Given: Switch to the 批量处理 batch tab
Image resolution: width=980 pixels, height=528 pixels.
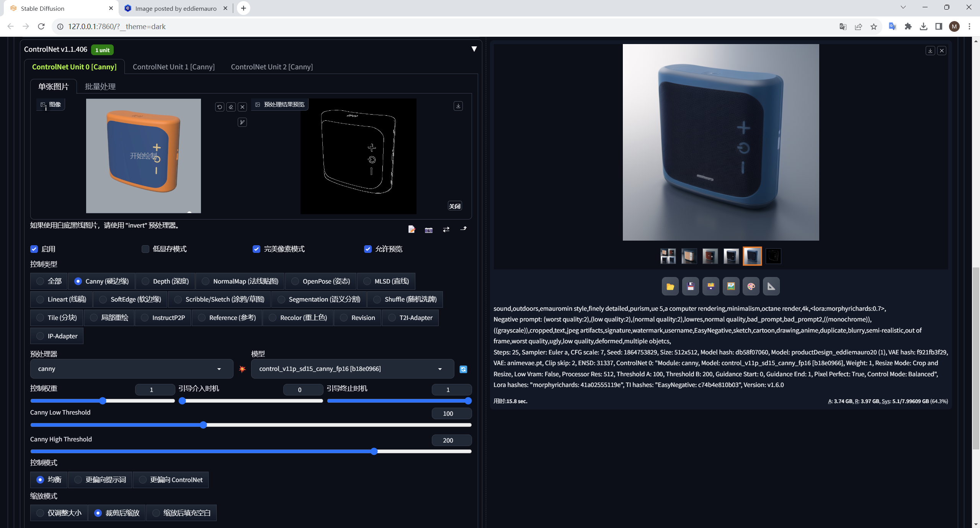Looking at the screenshot, I should [x=100, y=87].
